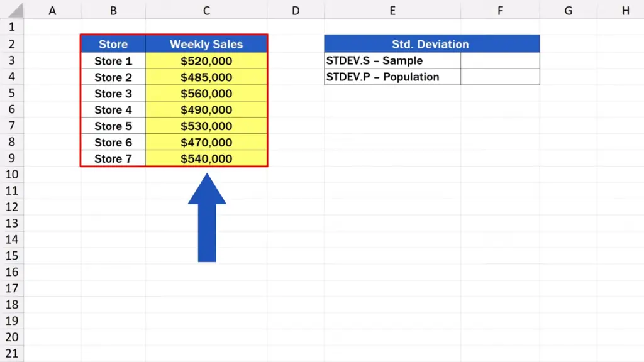The image size is (644, 362).
Task: Click the row 9 header number
Action: point(12,159)
